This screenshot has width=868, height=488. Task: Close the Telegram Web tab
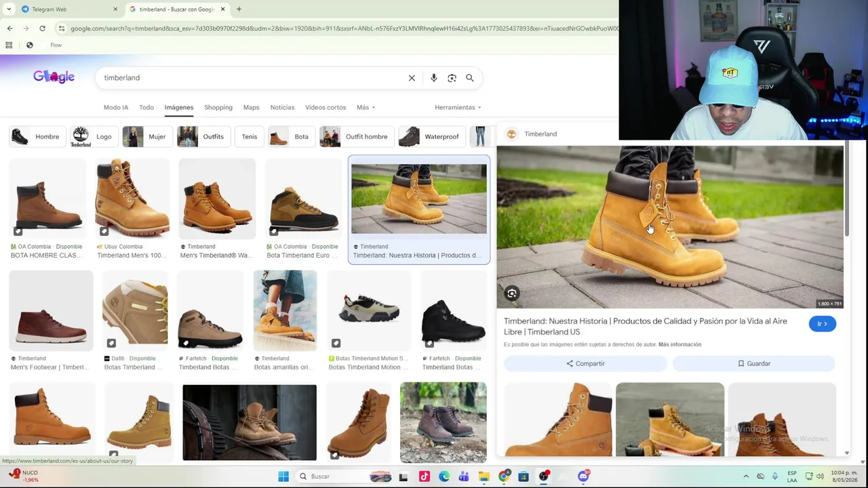tap(115, 9)
